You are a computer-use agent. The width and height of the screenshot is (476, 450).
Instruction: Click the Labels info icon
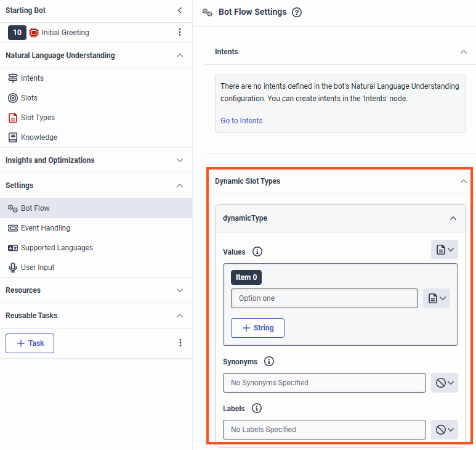coord(257,409)
